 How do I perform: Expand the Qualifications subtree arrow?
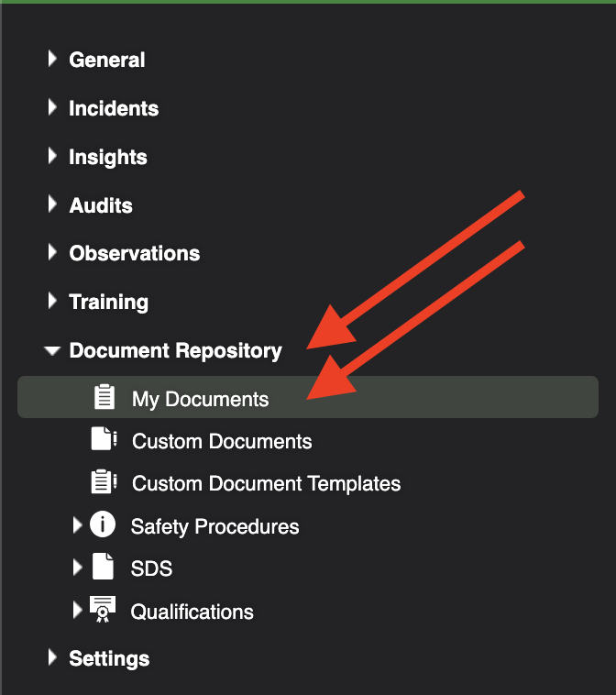[x=77, y=610]
